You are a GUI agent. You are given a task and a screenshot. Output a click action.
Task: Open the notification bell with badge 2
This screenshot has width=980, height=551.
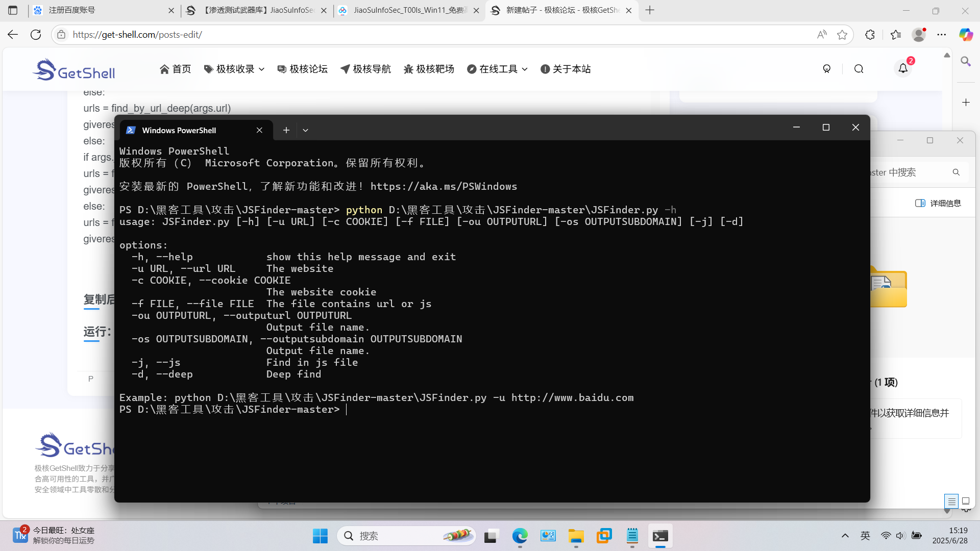903,68
